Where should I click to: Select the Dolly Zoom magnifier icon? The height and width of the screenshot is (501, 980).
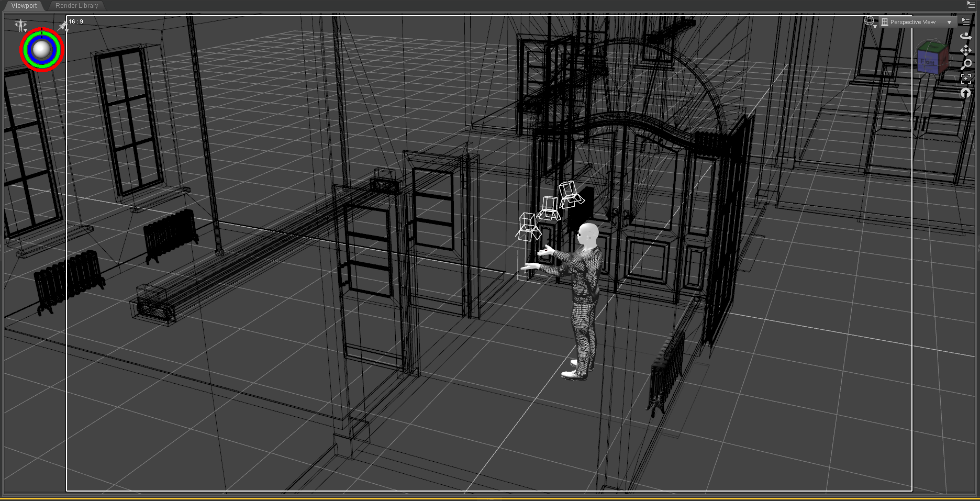point(966,64)
